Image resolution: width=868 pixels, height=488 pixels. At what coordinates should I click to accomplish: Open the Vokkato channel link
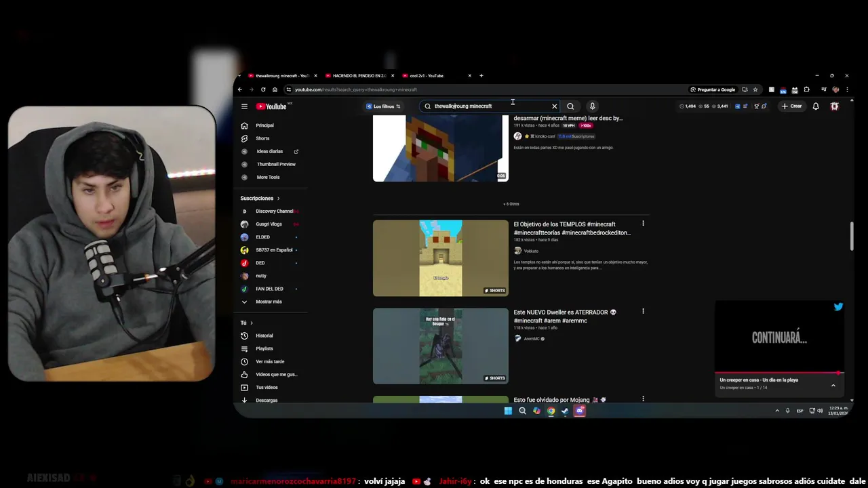click(530, 251)
